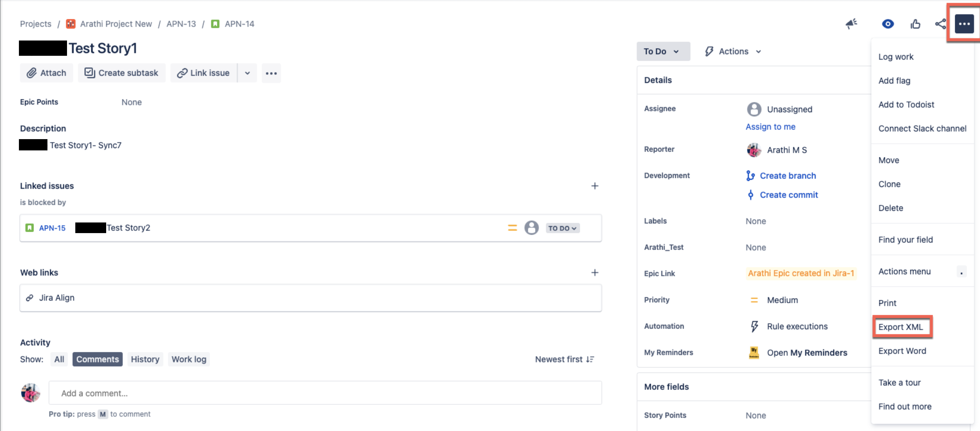
Task: Expand the Actions dropdown
Action: (732, 51)
